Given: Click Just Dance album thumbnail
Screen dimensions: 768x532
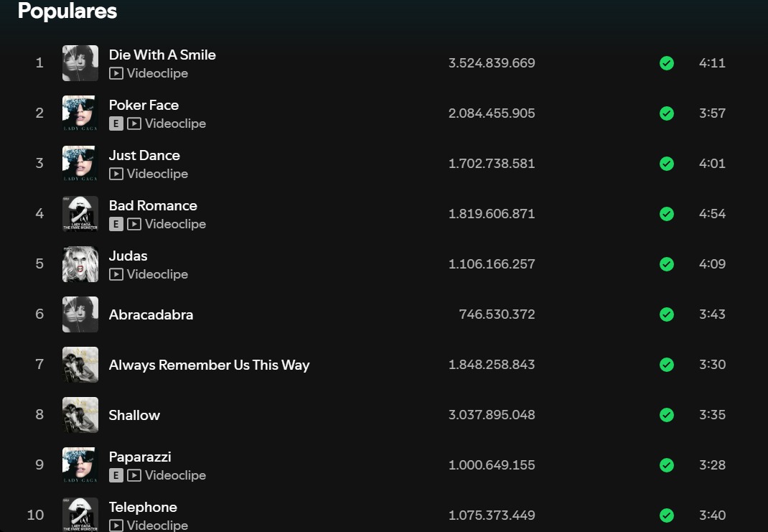Looking at the screenshot, I should 80,164.
